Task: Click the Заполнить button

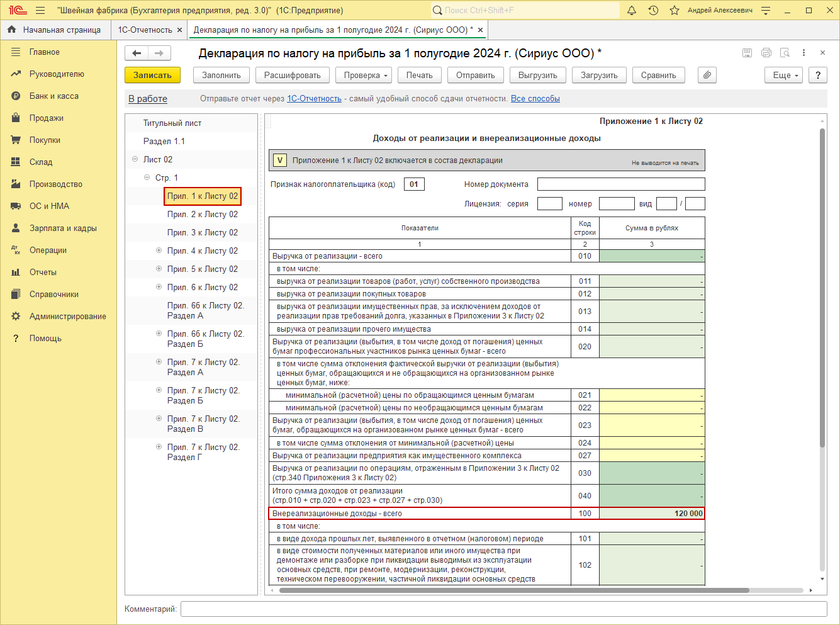Action: coord(221,75)
